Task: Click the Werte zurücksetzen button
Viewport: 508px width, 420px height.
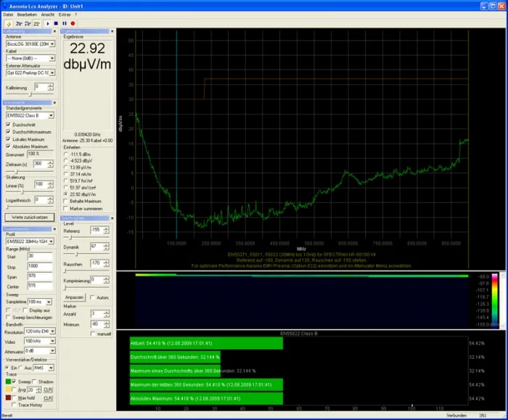Action: tap(29, 217)
